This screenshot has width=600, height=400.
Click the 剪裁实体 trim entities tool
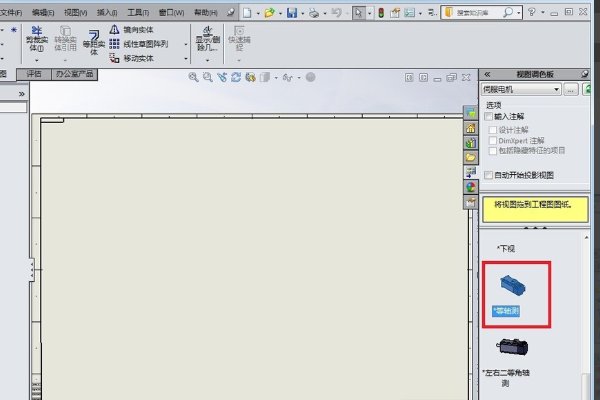click(37, 39)
